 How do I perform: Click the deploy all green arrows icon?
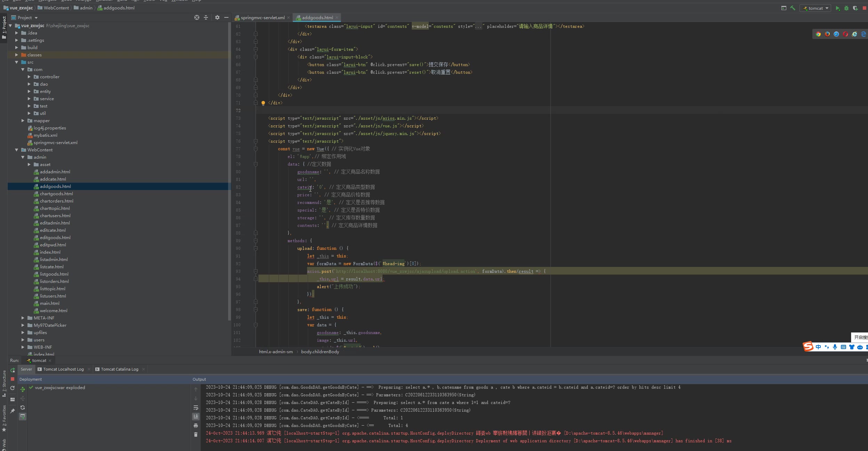point(23,389)
